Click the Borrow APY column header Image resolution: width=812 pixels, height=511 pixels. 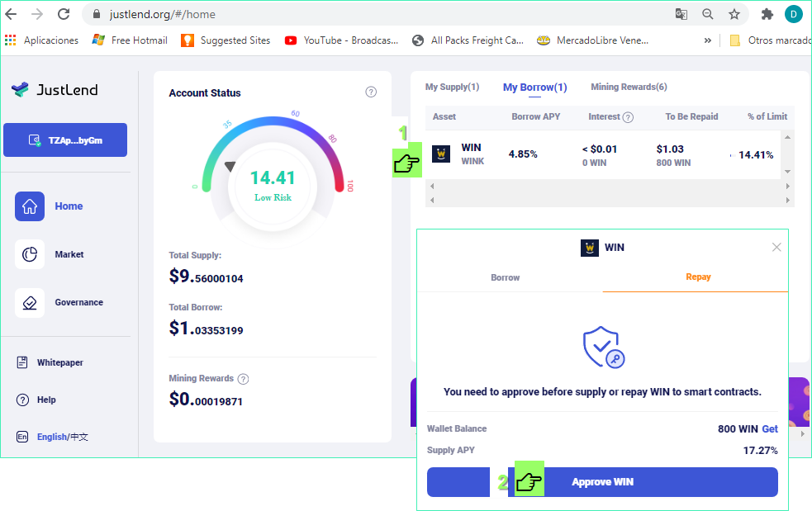pos(536,116)
